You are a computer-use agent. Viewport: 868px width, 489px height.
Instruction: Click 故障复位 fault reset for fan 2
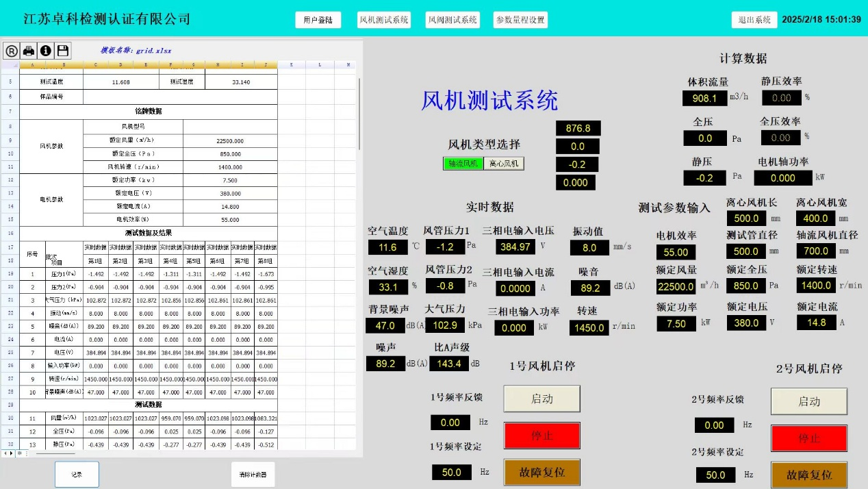point(809,474)
